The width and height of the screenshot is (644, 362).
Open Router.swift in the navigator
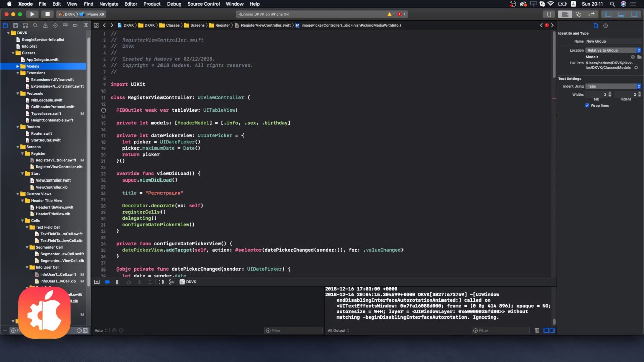pos(41,134)
